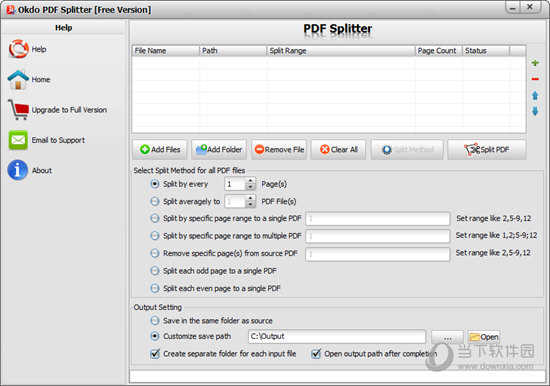The image size is (550, 386).
Task: Decrease Split averagely PDF files value
Action: [250, 205]
